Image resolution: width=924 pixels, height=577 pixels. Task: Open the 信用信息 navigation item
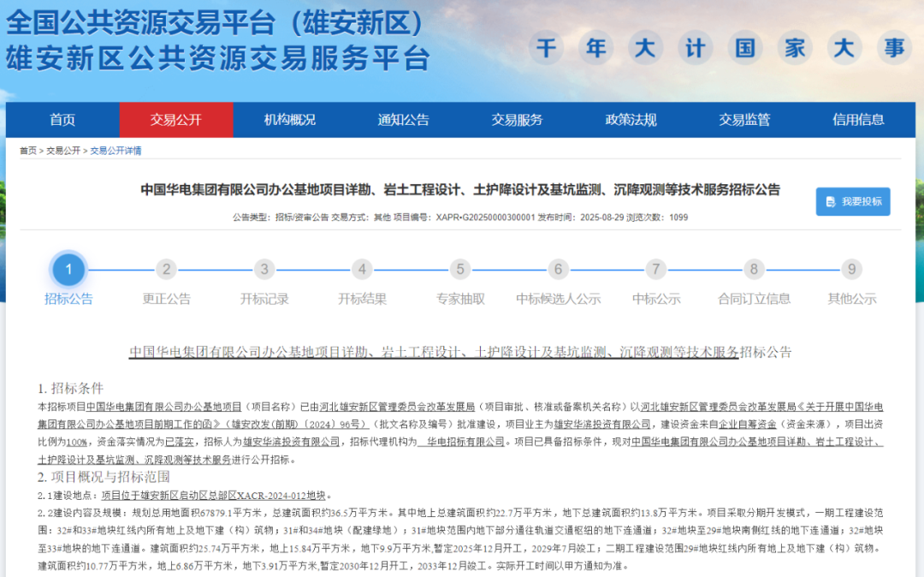coord(858,120)
